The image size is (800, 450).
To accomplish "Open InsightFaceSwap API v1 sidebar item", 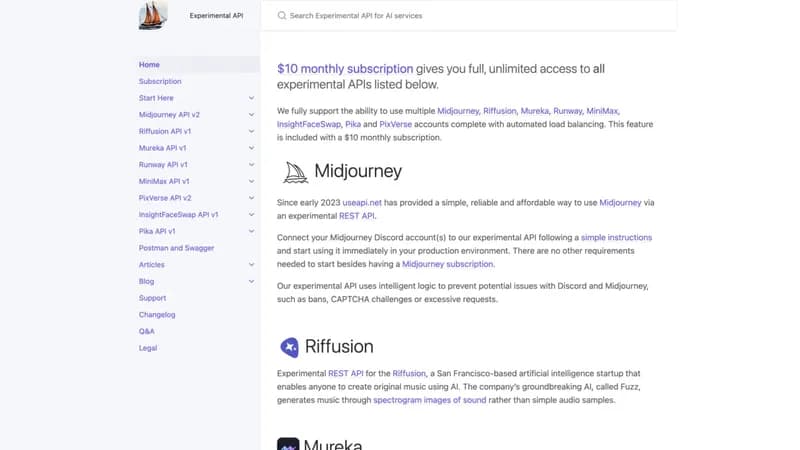I will (x=179, y=215).
